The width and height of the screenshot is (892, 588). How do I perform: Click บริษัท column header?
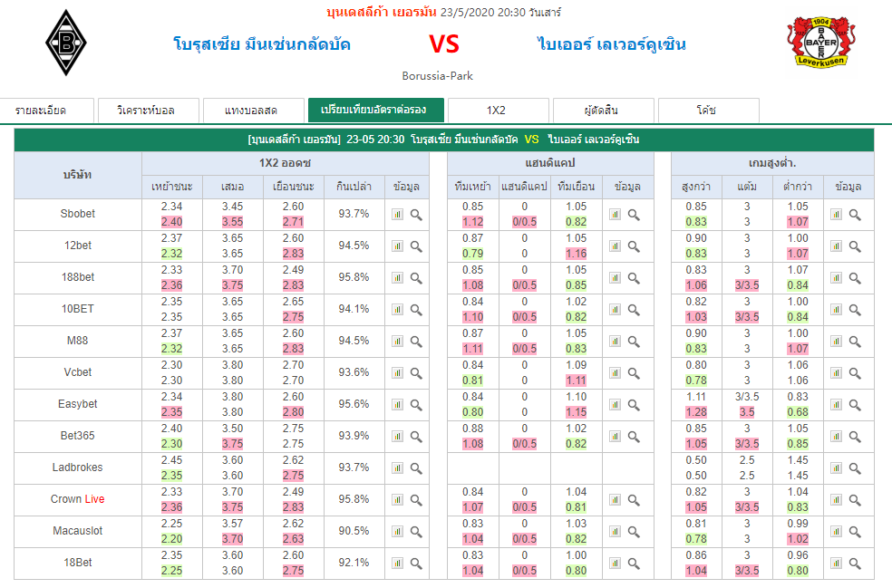77,175
